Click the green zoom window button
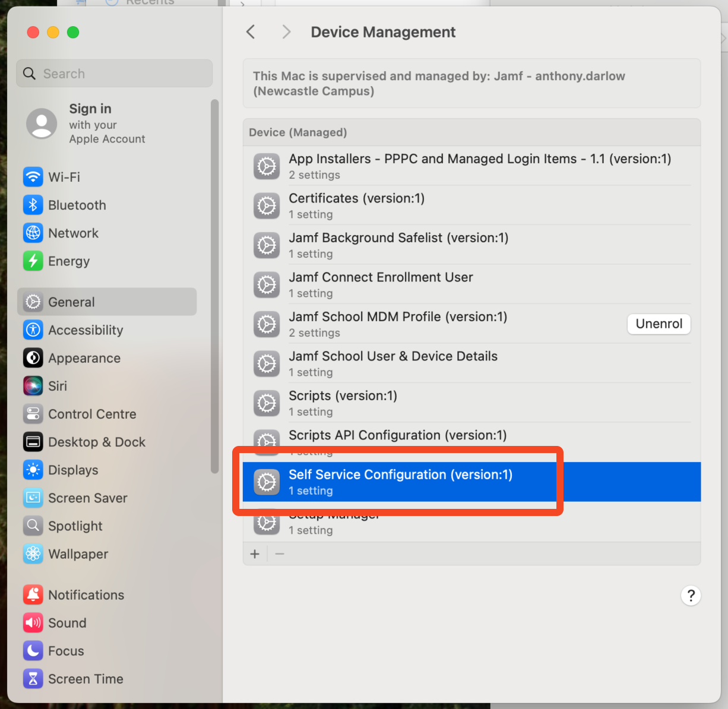The width and height of the screenshot is (728, 709). (73, 32)
